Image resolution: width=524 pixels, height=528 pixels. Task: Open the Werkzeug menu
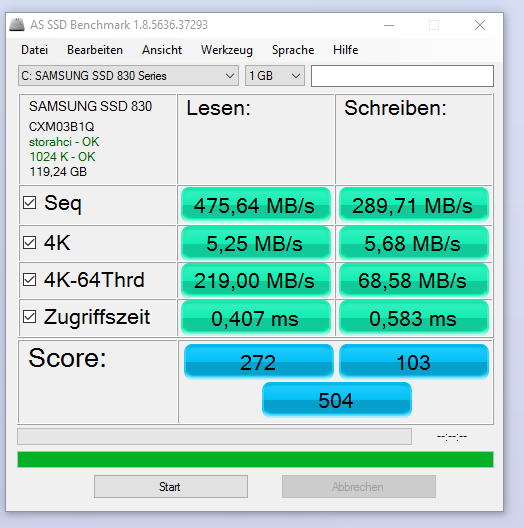click(x=227, y=50)
